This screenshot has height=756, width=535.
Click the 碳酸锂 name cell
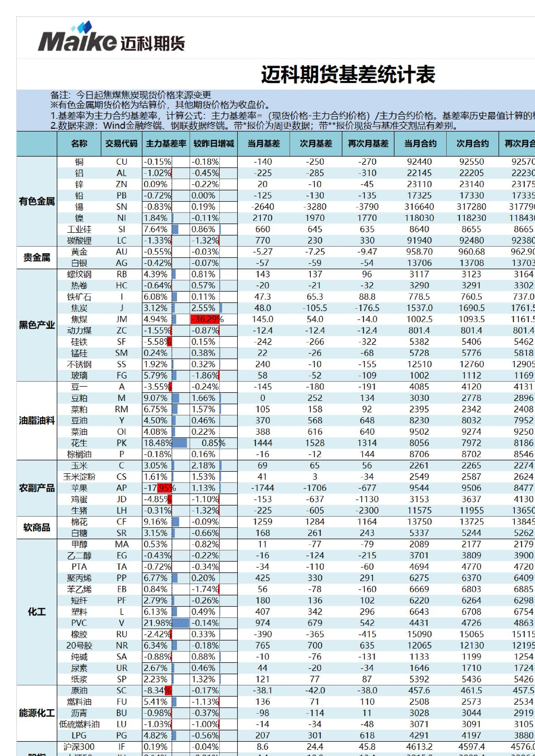(x=79, y=241)
